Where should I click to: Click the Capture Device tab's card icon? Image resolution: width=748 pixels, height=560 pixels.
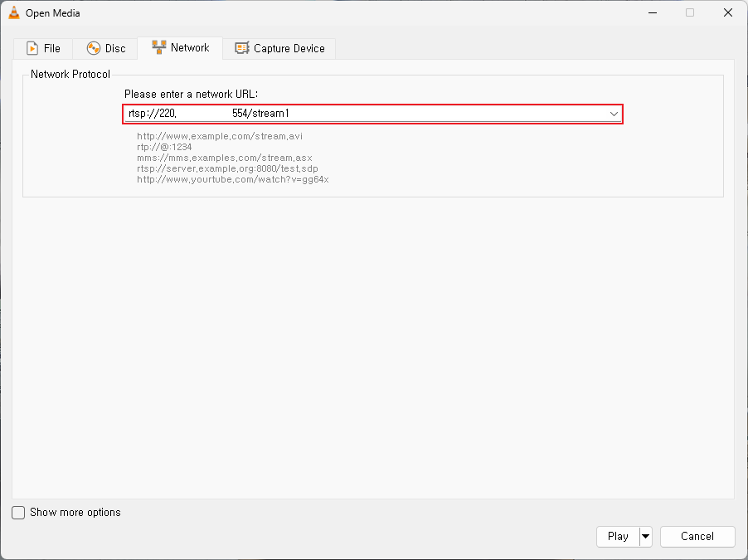(242, 48)
